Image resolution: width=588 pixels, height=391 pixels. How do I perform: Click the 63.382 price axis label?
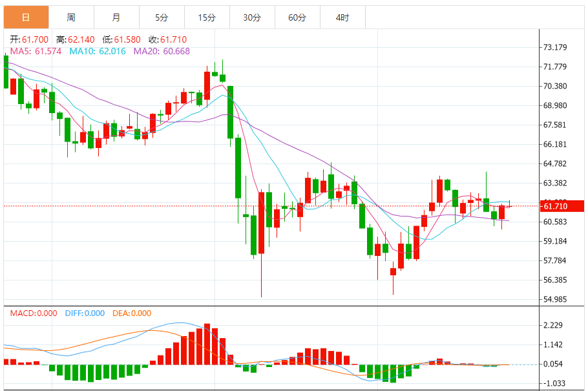(x=555, y=183)
